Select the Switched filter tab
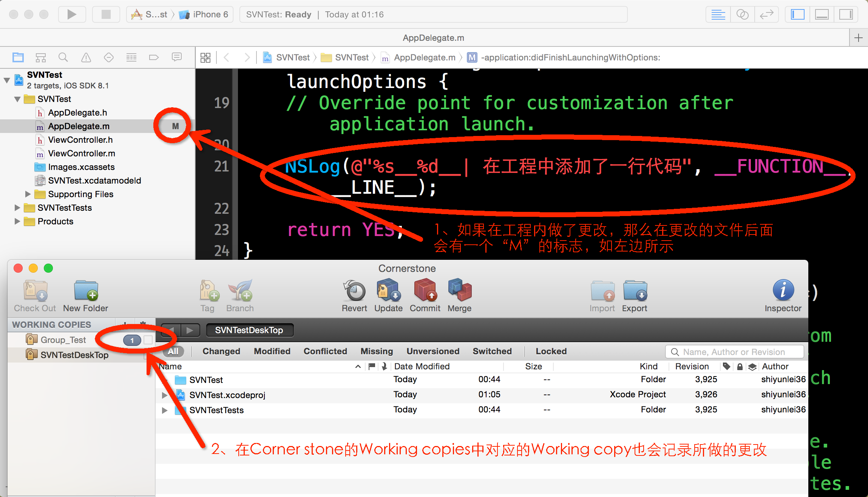 [x=492, y=351]
